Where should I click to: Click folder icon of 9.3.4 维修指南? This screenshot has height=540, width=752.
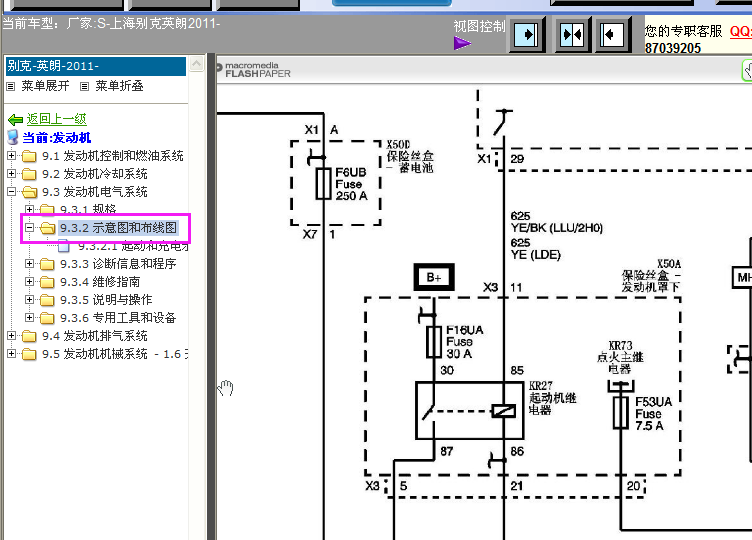point(47,282)
